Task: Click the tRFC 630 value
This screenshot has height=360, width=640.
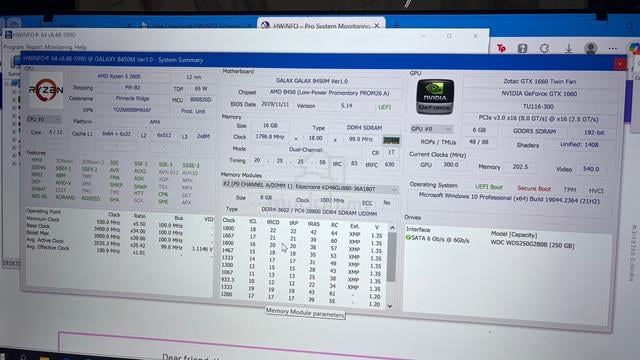Action: [x=390, y=164]
